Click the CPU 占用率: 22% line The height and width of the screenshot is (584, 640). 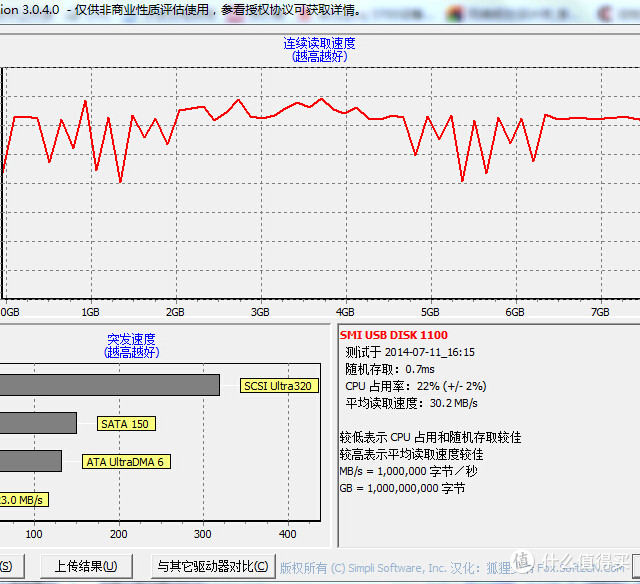pos(416,386)
